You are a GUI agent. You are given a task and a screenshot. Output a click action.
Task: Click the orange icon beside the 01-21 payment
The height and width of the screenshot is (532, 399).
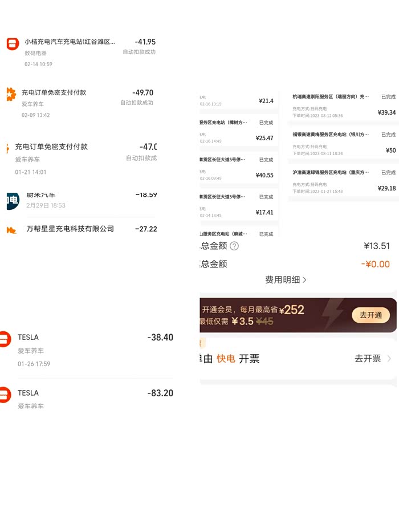pyautogui.click(x=7, y=149)
